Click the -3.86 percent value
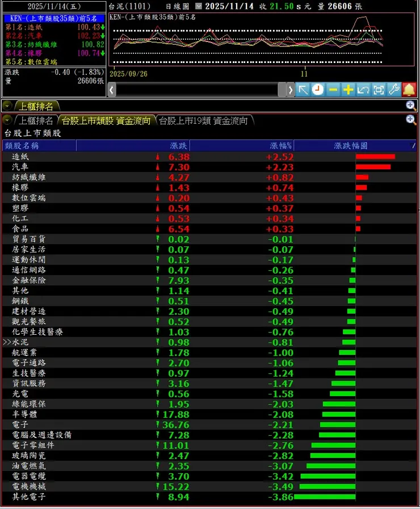Image resolution: width=420 pixels, height=509 pixels. point(280,497)
